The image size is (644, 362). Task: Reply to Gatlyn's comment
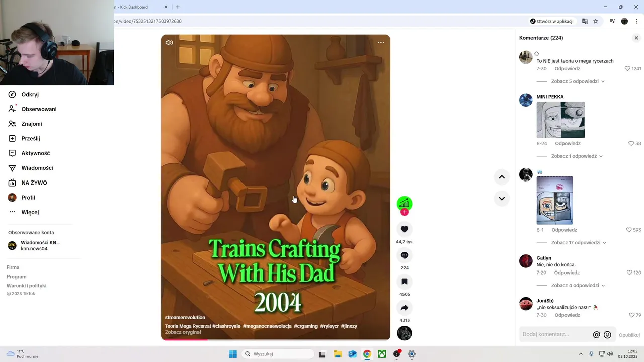(567, 273)
